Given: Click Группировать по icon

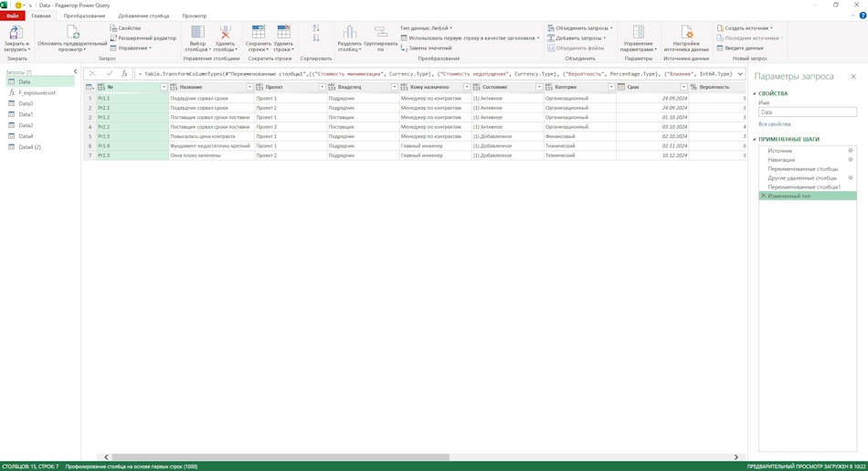Looking at the screenshot, I should click(x=381, y=32).
